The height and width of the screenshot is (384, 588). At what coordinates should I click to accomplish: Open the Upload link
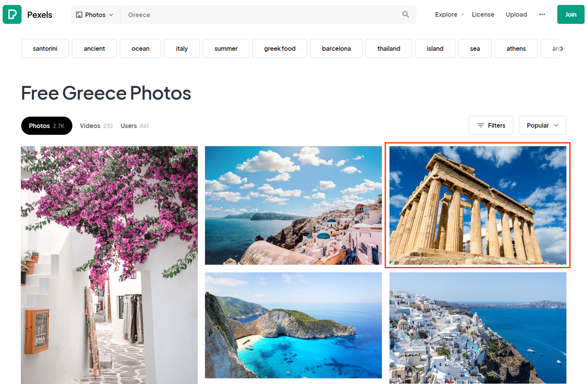pos(516,14)
